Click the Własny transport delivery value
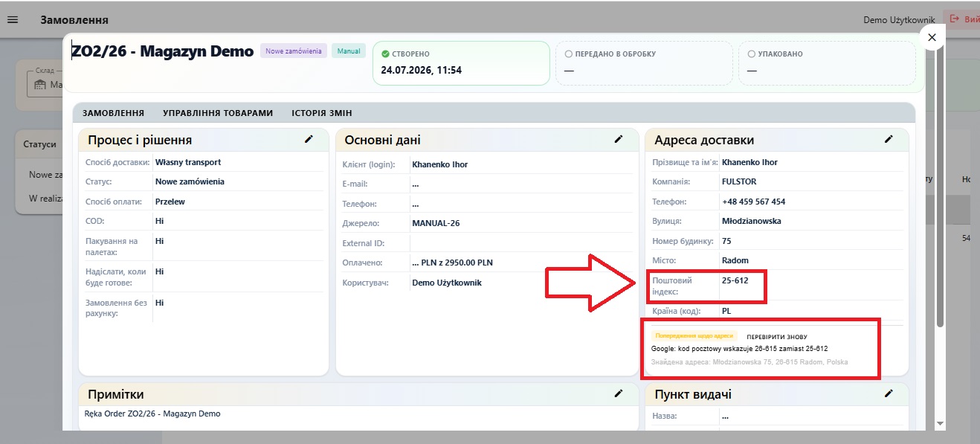Viewport: 980px width, 444px height. pyautogui.click(x=188, y=162)
